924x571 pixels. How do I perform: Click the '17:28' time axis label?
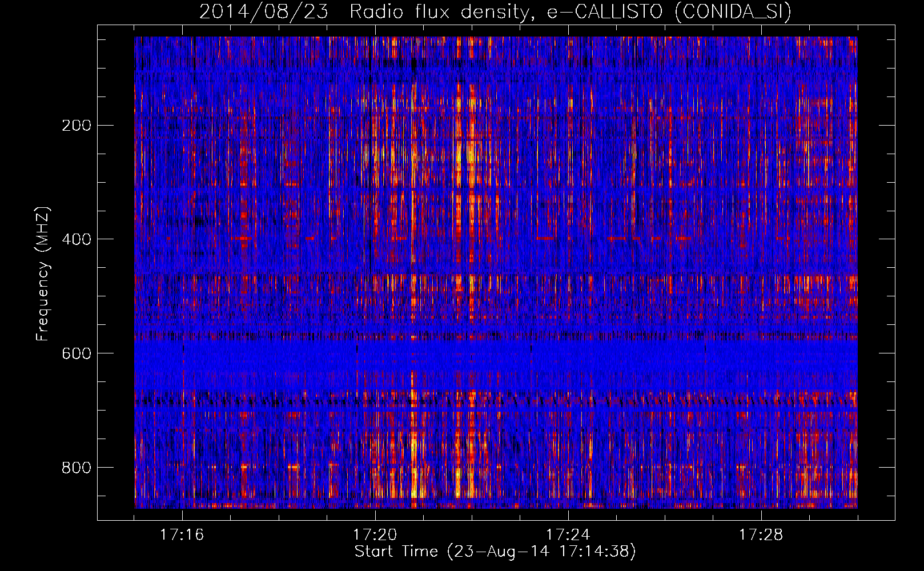coord(761,535)
